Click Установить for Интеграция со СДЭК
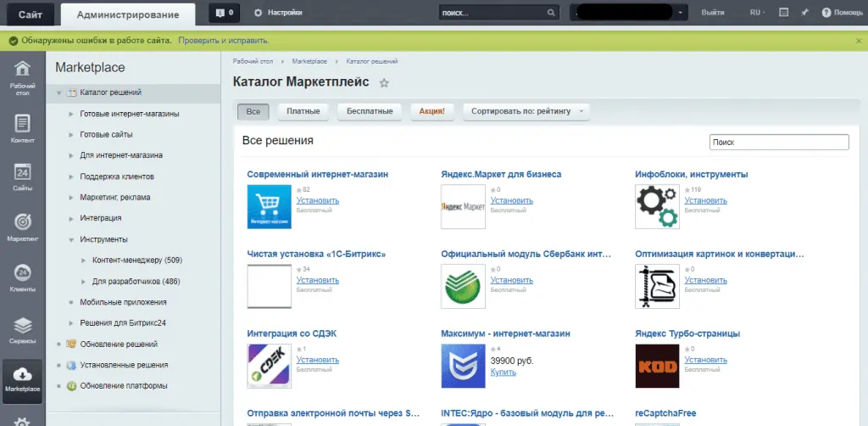Image resolution: width=868 pixels, height=426 pixels. pos(318,360)
